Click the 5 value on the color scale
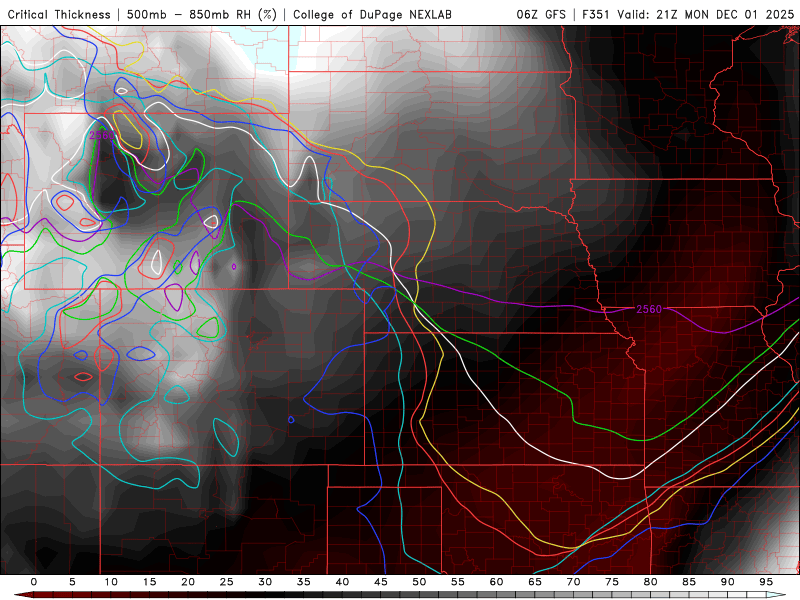The image size is (800, 600). tap(72, 582)
